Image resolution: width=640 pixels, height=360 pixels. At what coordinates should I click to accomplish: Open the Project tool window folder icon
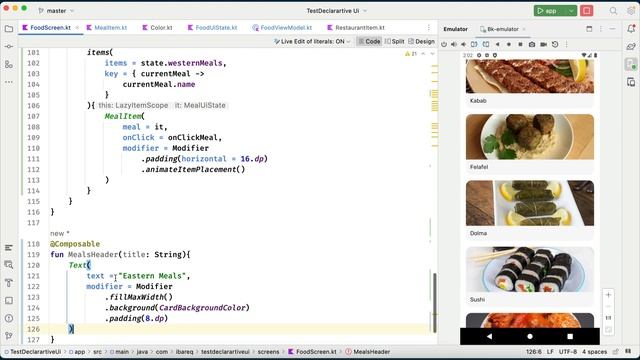tap(9, 29)
